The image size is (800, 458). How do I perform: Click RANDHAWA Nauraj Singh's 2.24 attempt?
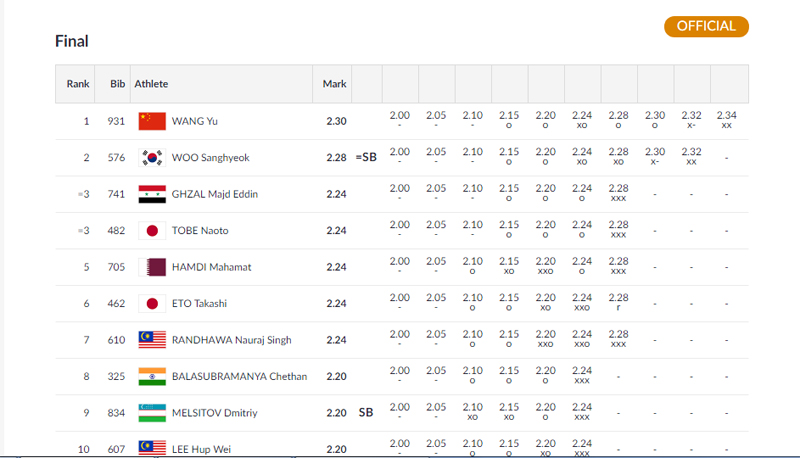click(582, 339)
